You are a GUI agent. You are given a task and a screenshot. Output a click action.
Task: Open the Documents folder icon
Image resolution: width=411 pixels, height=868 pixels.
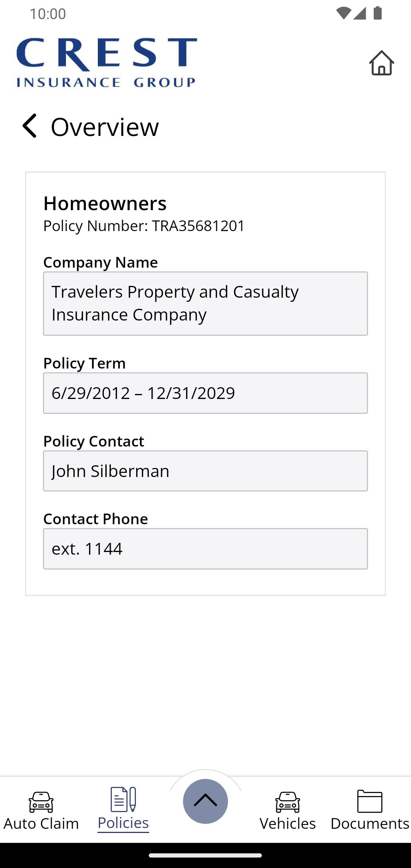pyautogui.click(x=370, y=801)
